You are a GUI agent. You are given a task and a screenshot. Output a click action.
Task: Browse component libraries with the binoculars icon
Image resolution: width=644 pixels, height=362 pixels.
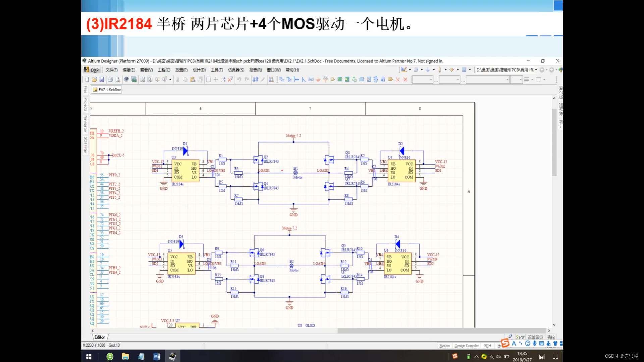point(271,80)
